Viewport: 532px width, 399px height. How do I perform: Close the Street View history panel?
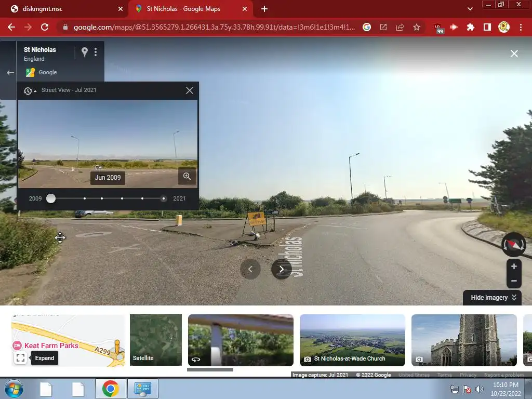tap(189, 90)
